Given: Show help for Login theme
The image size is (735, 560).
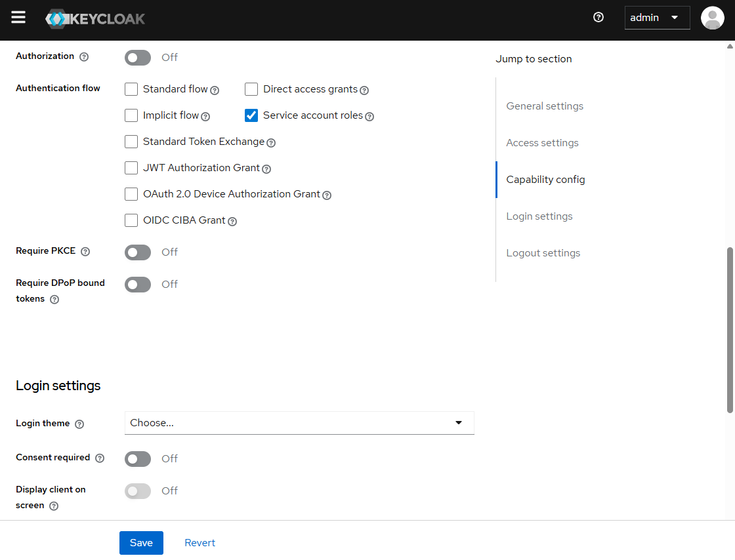Looking at the screenshot, I should (x=79, y=424).
